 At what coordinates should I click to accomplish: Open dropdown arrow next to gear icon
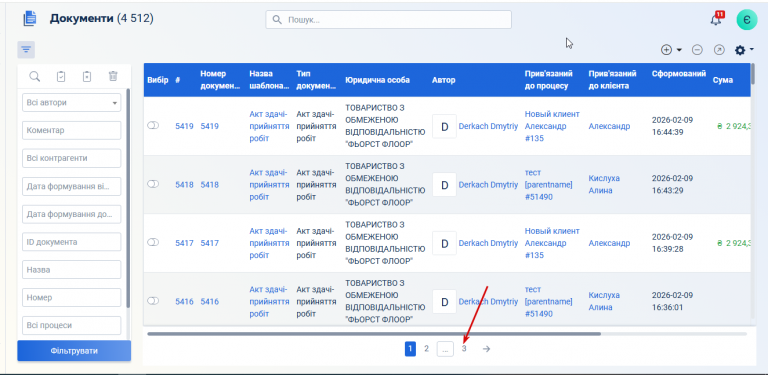coord(752,49)
